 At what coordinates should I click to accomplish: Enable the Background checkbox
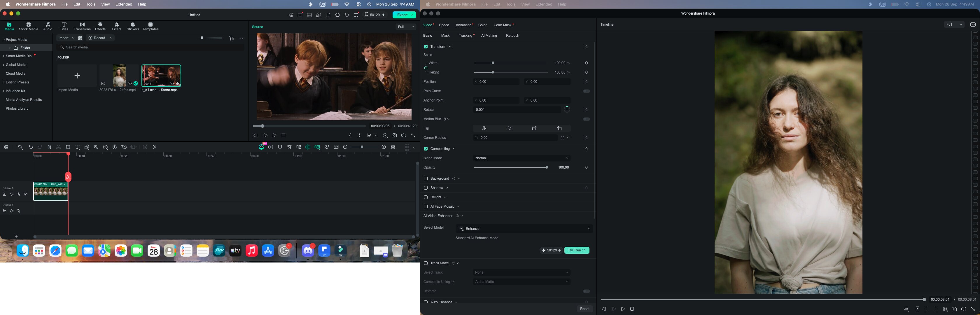click(426, 179)
